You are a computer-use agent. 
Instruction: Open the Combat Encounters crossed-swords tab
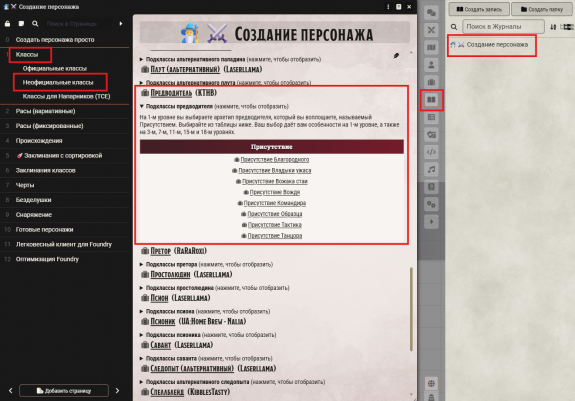(x=431, y=30)
